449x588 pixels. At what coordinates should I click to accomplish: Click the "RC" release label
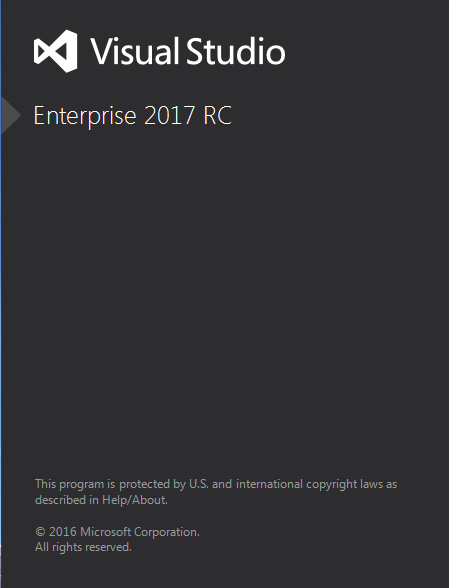[x=218, y=115]
